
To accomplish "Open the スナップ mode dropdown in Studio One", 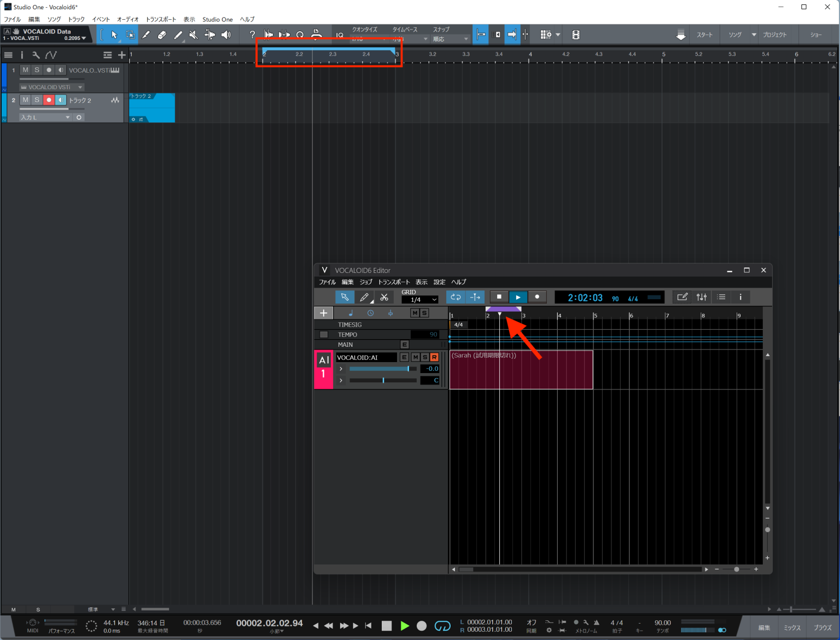I will pyautogui.click(x=450, y=38).
